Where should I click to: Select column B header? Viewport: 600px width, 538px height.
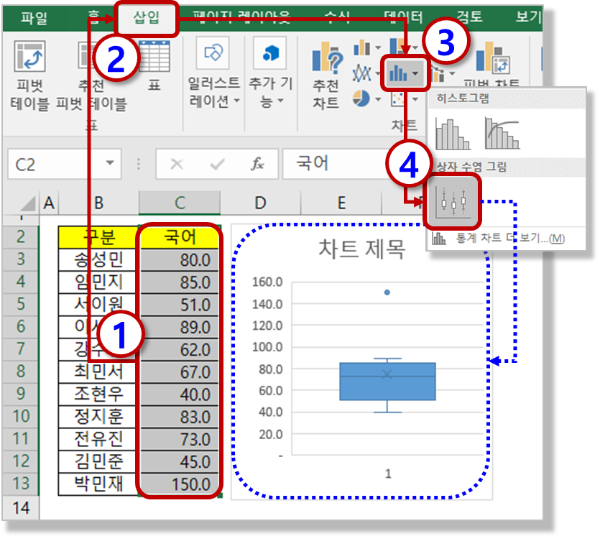(x=99, y=203)
